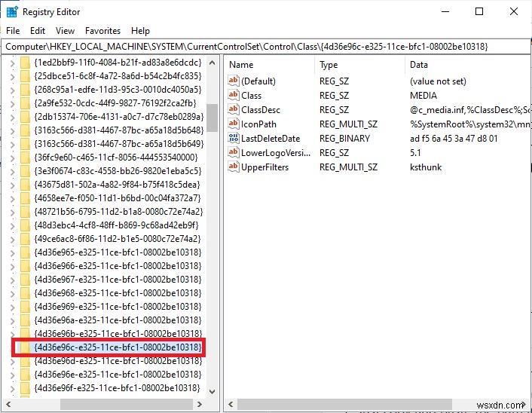Click the tree pane scroll down arrow

point(212,392)
